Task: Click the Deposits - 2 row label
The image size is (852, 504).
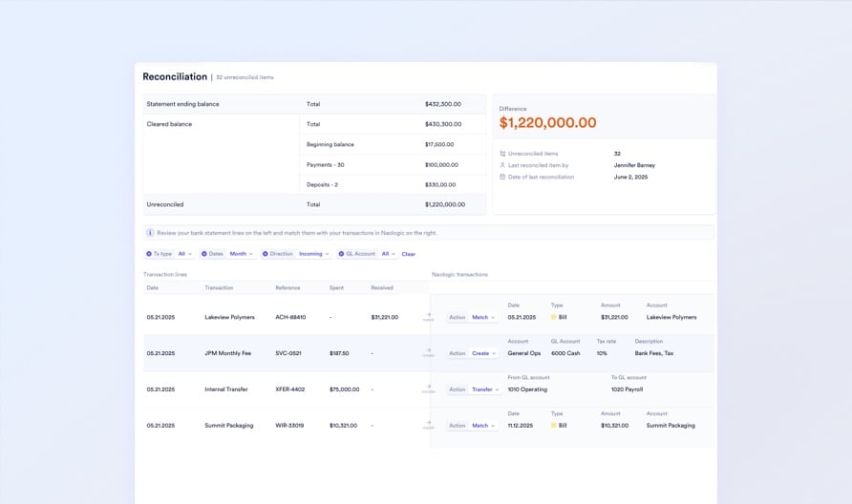Action: click(x=322, y=185)
